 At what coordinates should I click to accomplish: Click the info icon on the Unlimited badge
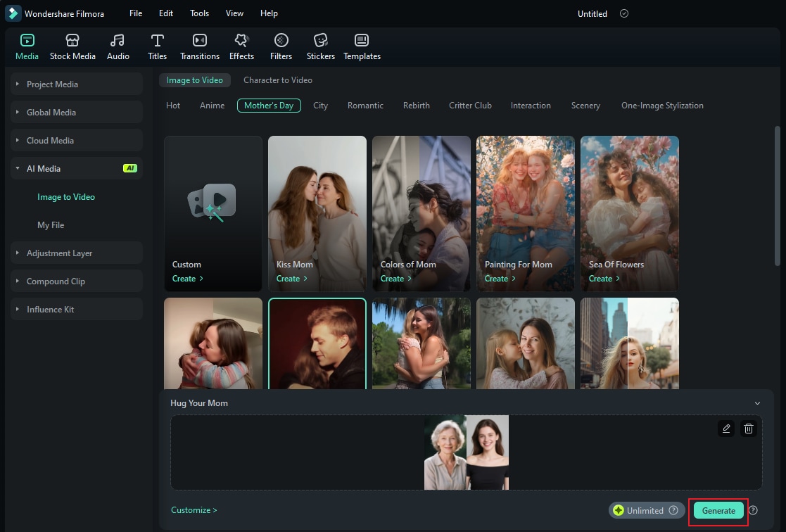(673, 510)
